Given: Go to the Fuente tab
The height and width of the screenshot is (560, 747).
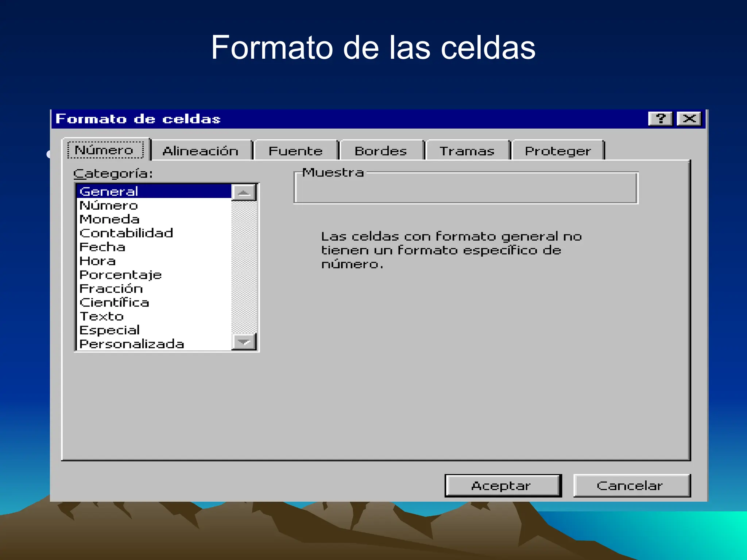Looking at the screenshot, I should pos(296,151).
